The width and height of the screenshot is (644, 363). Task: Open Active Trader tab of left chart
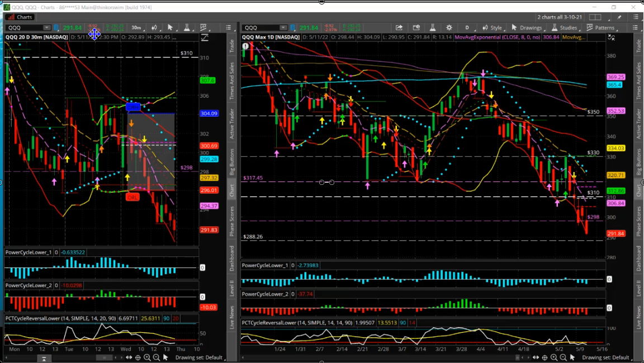coord(231,124)
